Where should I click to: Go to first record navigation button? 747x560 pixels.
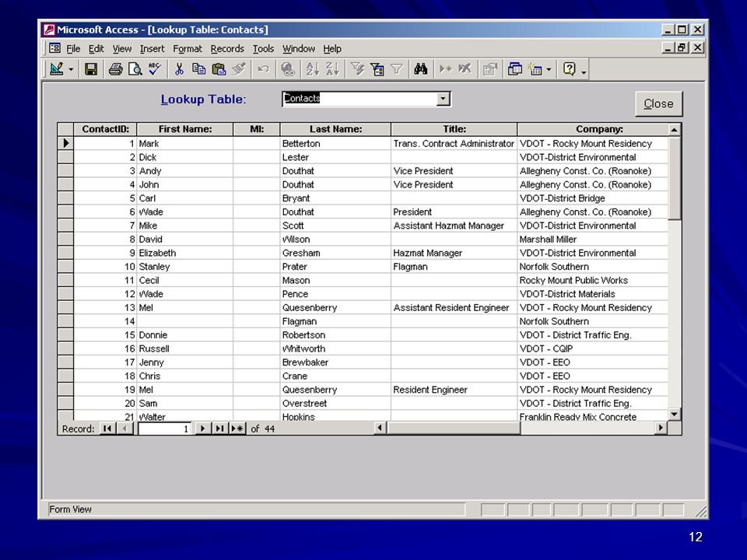pyautogui.click(x=107, y=429)
